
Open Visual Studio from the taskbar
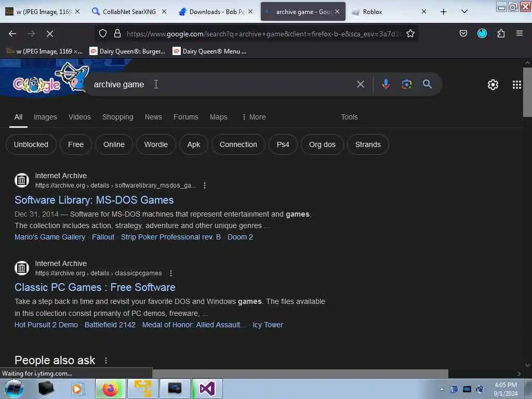click(x=207, y=389)
